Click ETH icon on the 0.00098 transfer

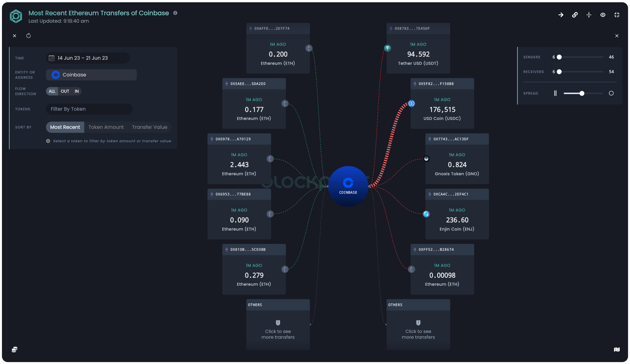pyautogui.click(x=412, y=269)
